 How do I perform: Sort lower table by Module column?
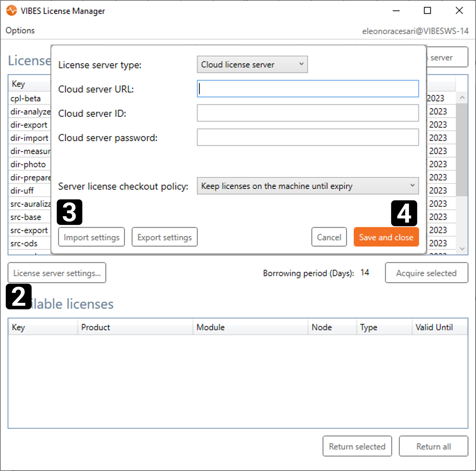(251, 327)
